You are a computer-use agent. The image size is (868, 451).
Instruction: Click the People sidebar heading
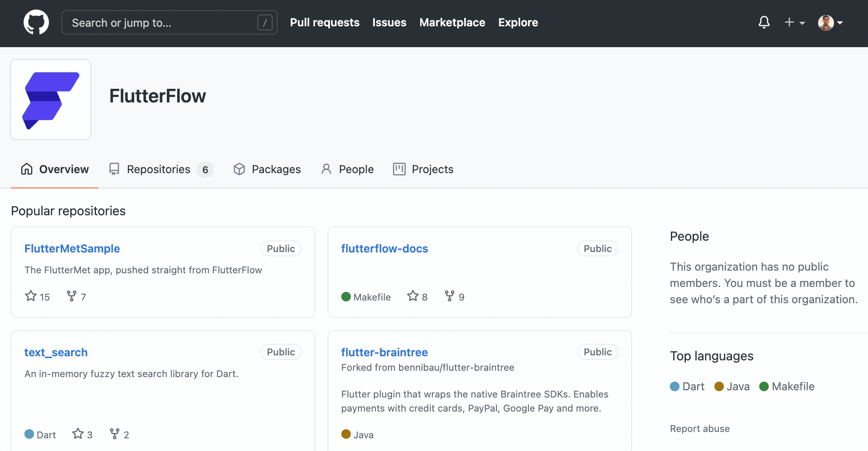(689, 236)
